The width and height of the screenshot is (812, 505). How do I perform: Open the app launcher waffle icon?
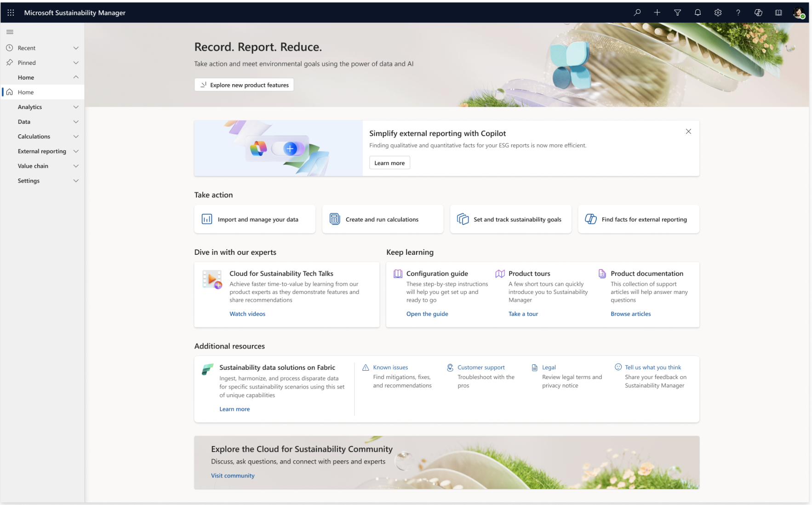[11, 12]
